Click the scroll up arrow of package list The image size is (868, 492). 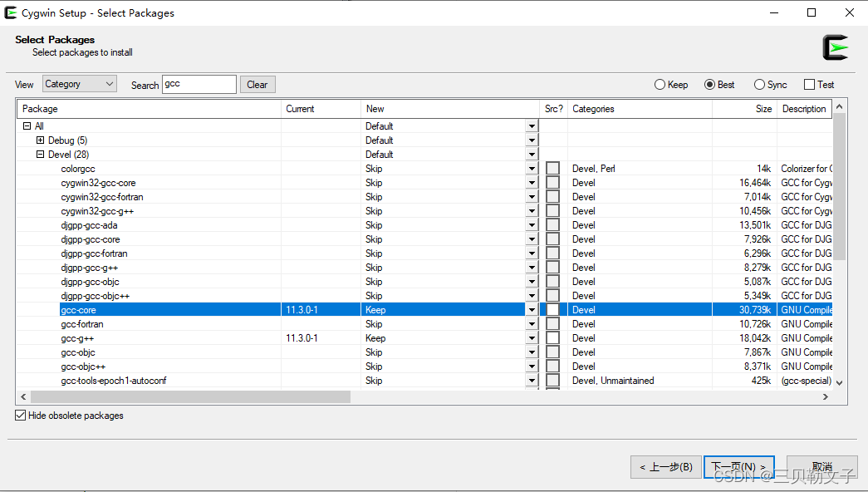click(839, 106)
